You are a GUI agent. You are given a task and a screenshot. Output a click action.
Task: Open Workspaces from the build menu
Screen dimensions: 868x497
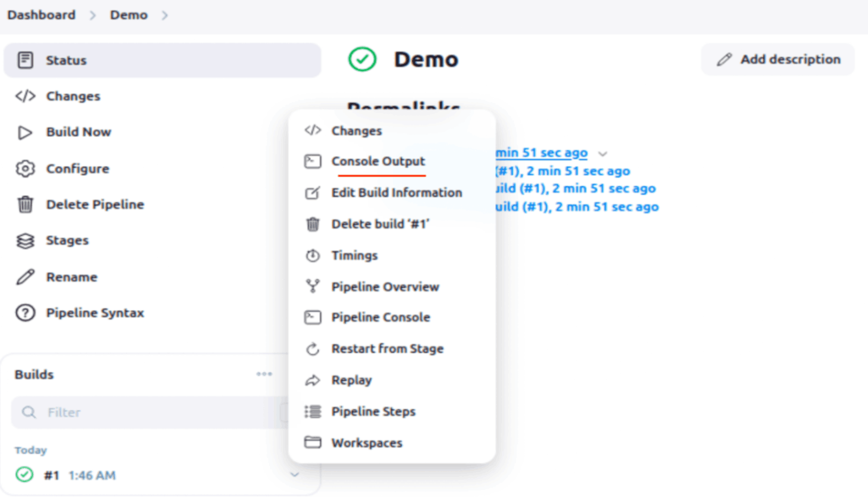tap(367, 443)
